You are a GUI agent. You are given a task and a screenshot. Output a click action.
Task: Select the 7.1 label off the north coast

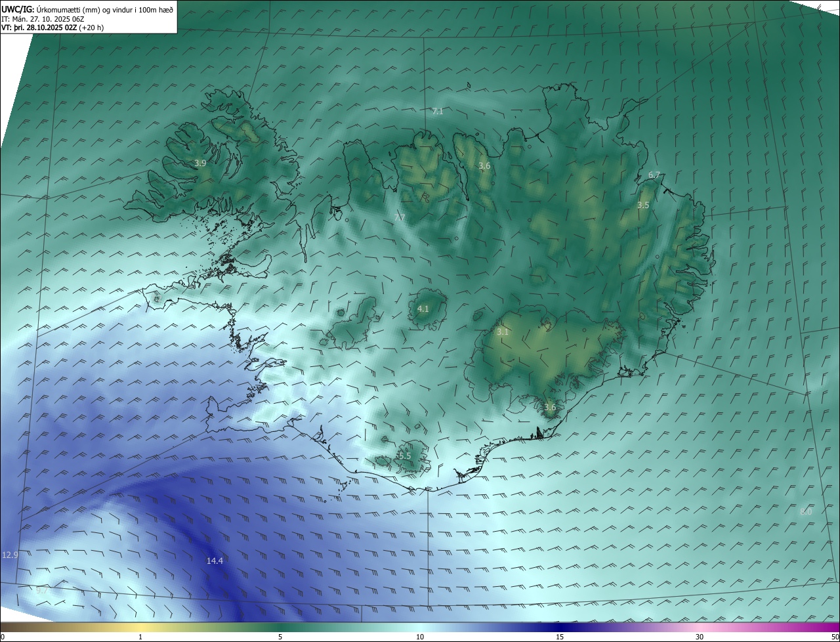point(437,112)
